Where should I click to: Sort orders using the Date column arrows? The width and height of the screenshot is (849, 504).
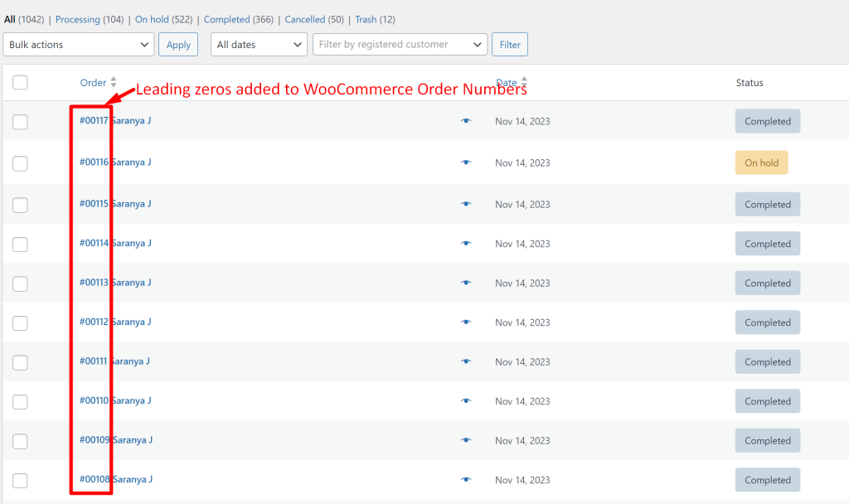(524, 82)
